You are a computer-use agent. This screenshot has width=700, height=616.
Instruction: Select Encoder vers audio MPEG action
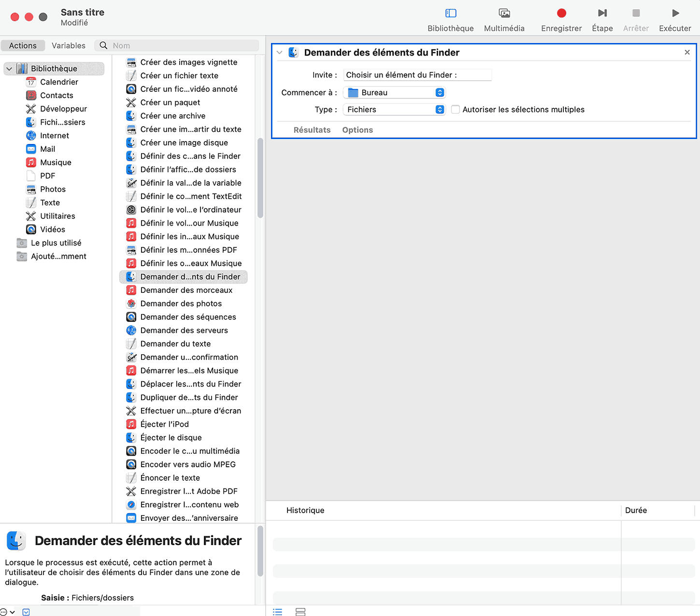[x=188, y=464]
